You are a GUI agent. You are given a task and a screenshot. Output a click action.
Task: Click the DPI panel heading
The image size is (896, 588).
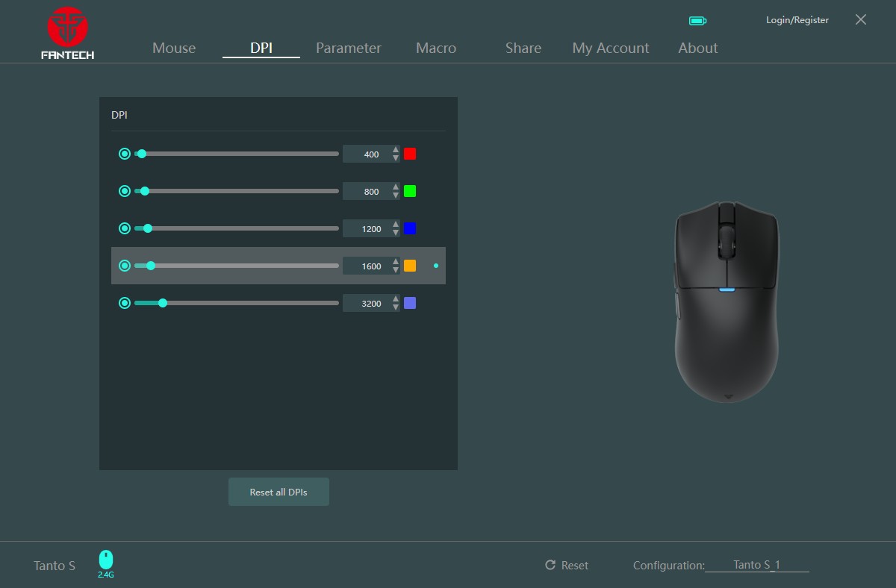pyautogui.click(x=119, y=115)
